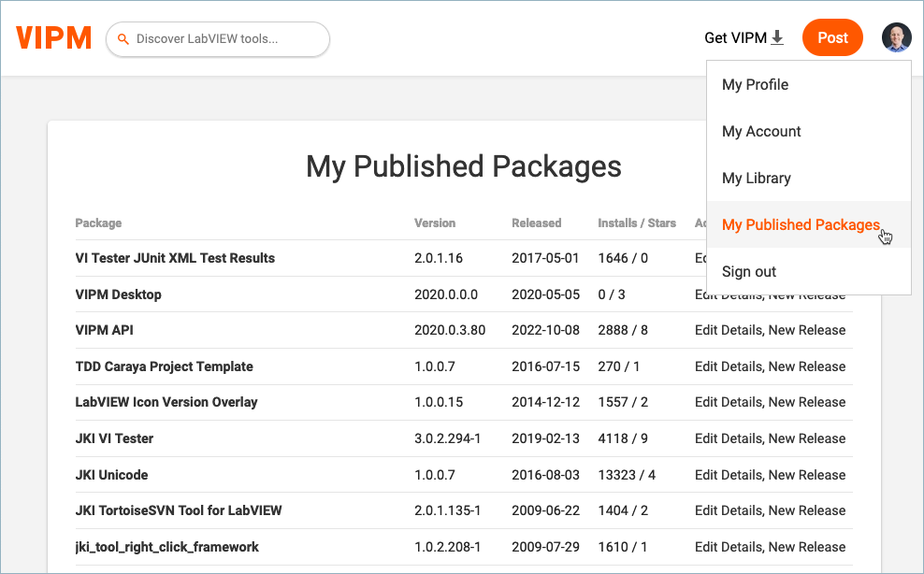This screenshot has width=924, height=574.
Task: Click the download icon next to Get VIPM
Action: pyautogui.click(x=776, y=37)
